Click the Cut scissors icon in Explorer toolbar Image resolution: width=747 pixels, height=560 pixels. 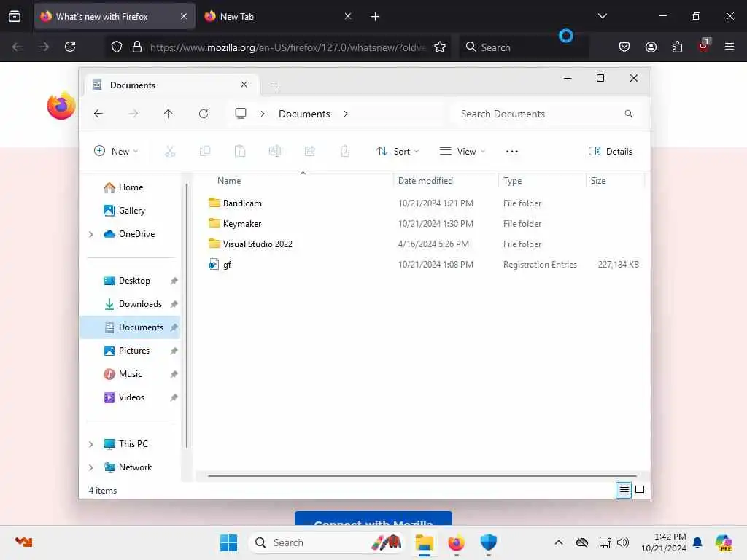(170, 152)
